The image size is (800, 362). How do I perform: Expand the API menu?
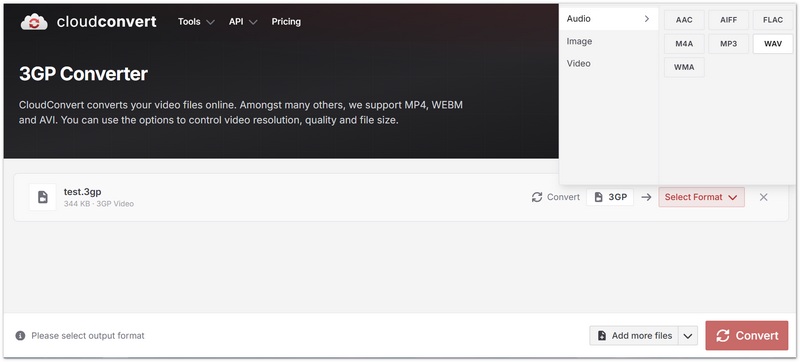243,22
